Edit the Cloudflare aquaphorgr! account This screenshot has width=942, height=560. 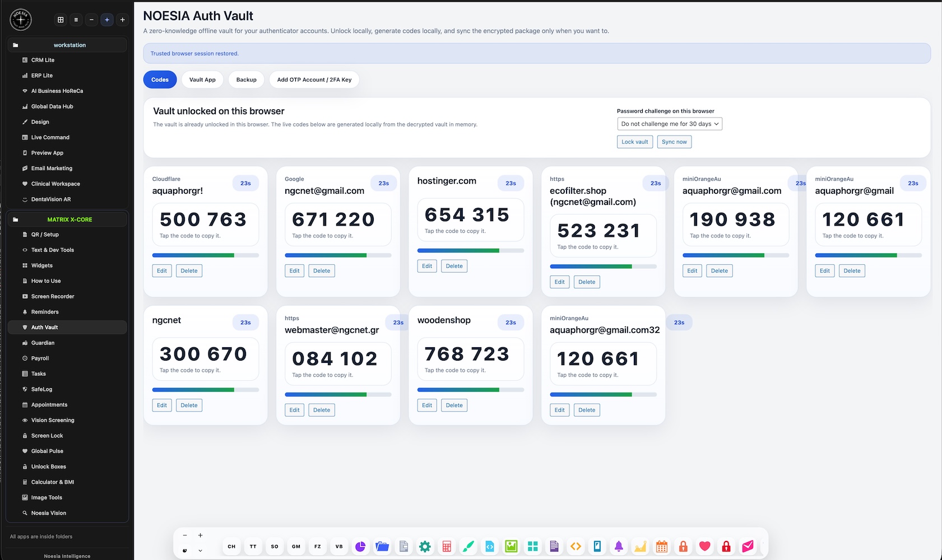click(161, 270)
